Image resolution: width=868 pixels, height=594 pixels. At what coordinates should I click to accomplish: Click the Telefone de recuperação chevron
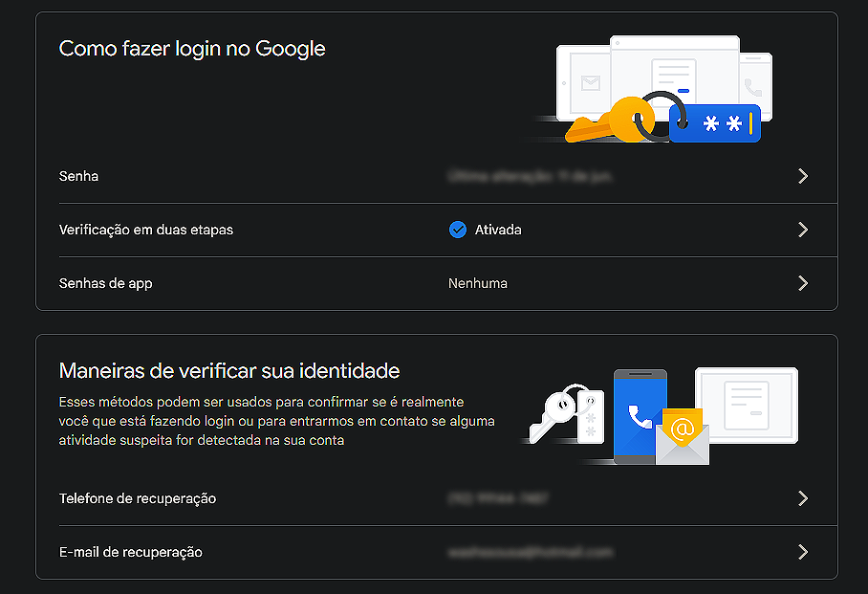803,498
